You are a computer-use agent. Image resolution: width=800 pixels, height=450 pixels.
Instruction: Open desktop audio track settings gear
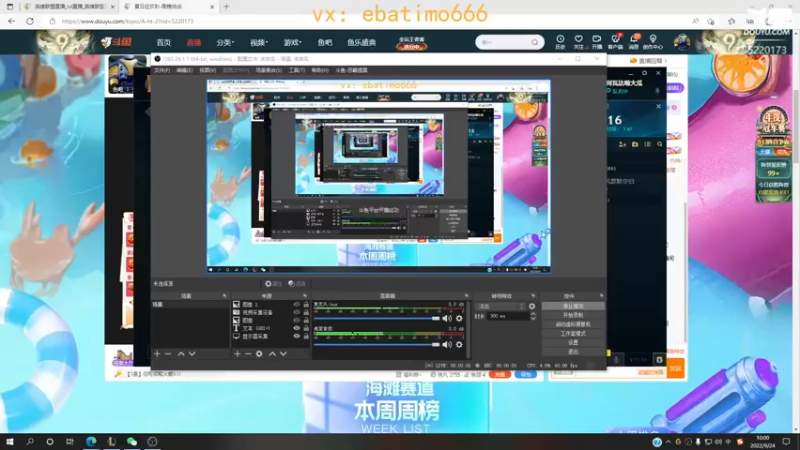coord(459,344)
